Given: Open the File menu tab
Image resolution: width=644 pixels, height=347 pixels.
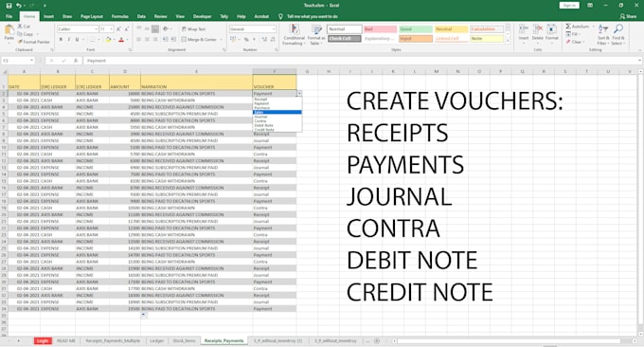Looking at the screenshot, I should coord(9,16).
